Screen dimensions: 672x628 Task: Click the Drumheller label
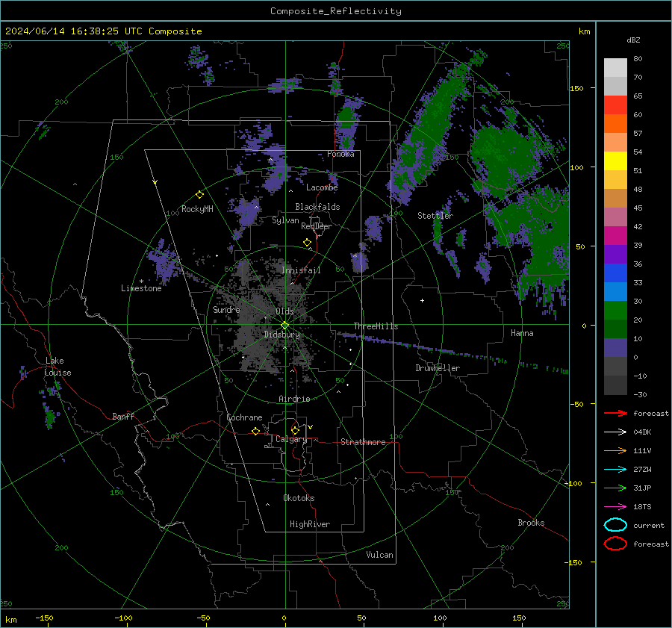tap(438, 368)
